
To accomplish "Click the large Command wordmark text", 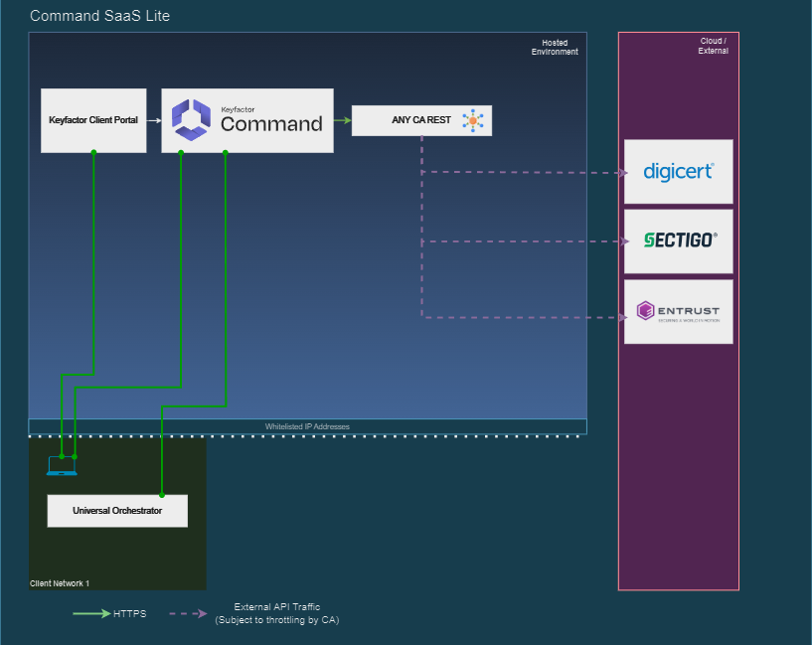I will click(x=271, y=124).
